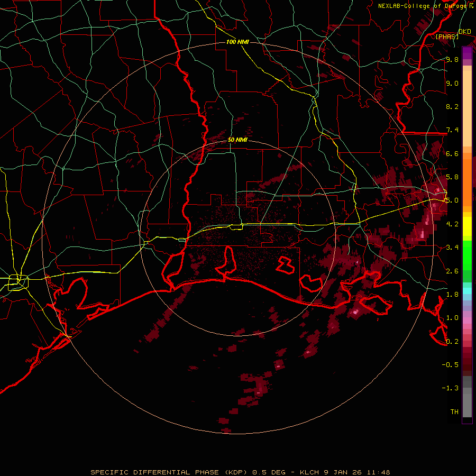Screen dimensions: 476x476
Task: Click the 50 NMI range ring label
Action: click(237, 140)
